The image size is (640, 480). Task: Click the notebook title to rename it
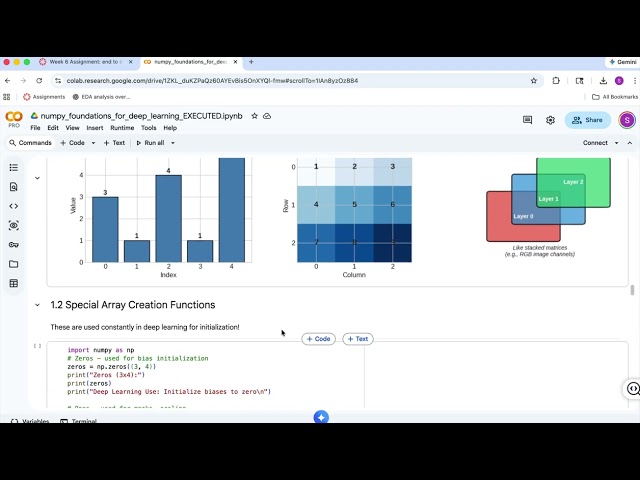pyautogui.click(x=141, y=116)
